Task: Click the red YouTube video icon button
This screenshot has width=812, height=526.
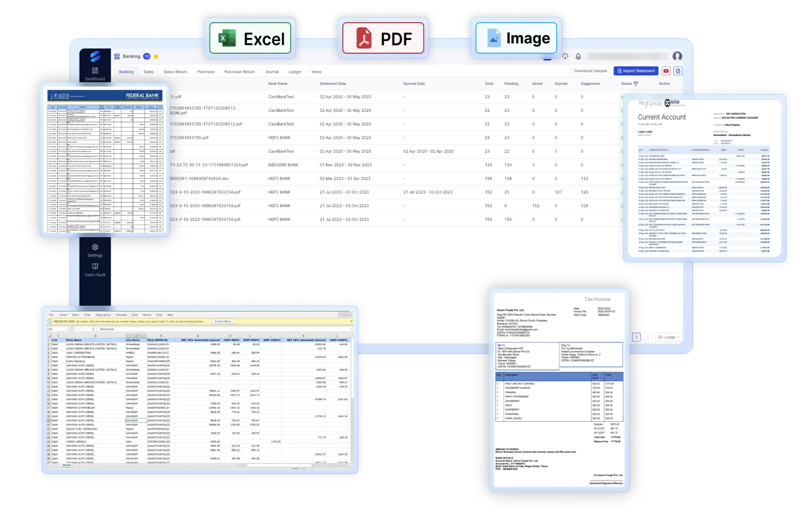Action: point(666,71)
